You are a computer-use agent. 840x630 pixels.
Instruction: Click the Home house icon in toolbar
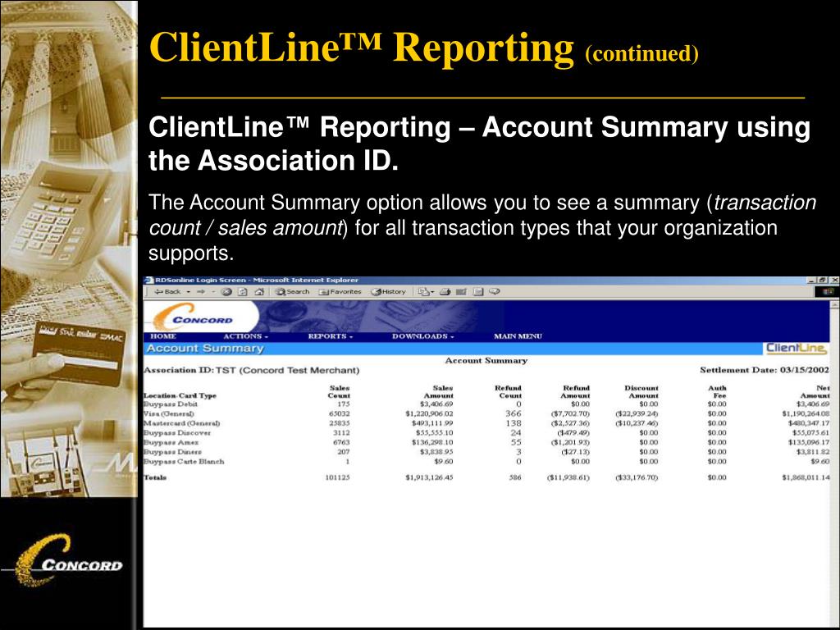tap(259, 291)
